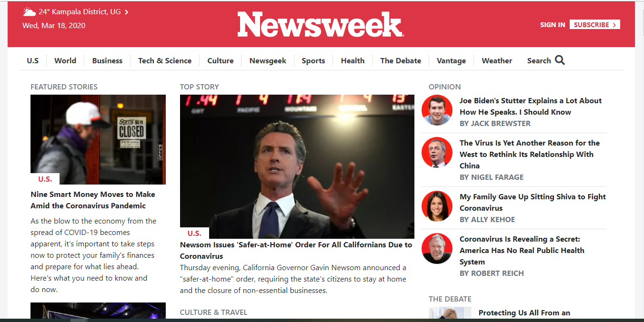Image resolution: width=644 pixels, height=322 pixels.
Task: Click U.S. tag on featured story image
Action: pyautogui.click(x=45, y=179)
